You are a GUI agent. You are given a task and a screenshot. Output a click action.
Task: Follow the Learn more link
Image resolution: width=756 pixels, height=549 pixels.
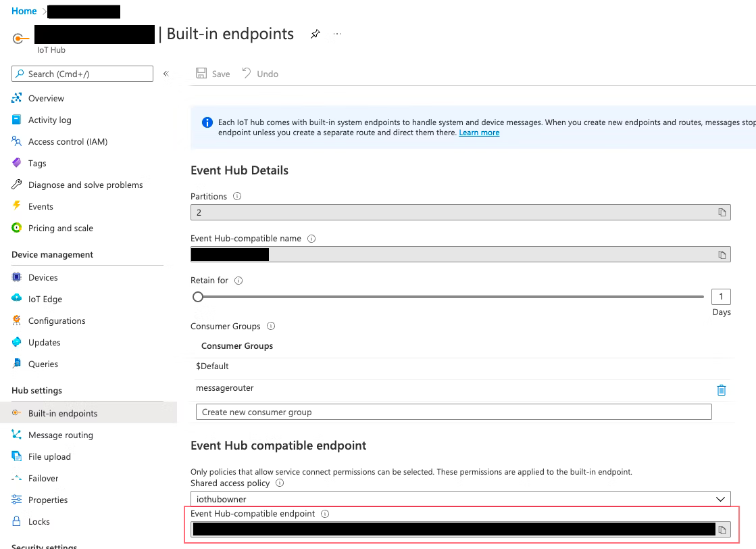click(x=479, y=133)
